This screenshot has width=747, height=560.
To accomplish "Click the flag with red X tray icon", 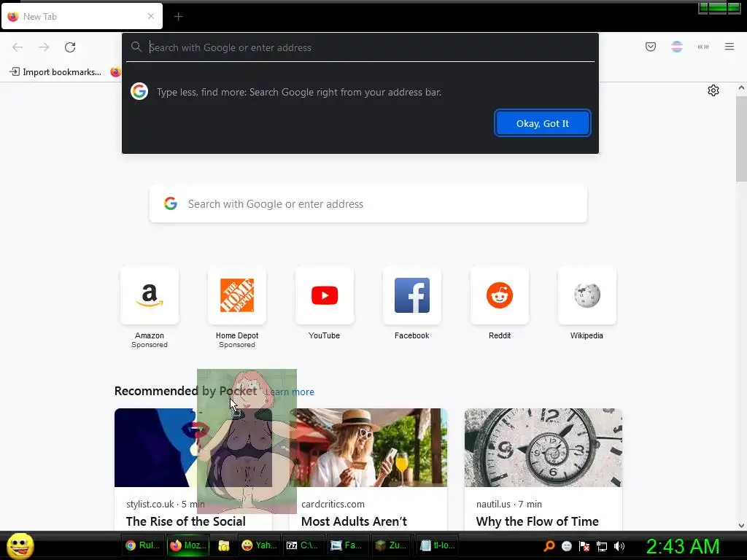I will 584,546.
